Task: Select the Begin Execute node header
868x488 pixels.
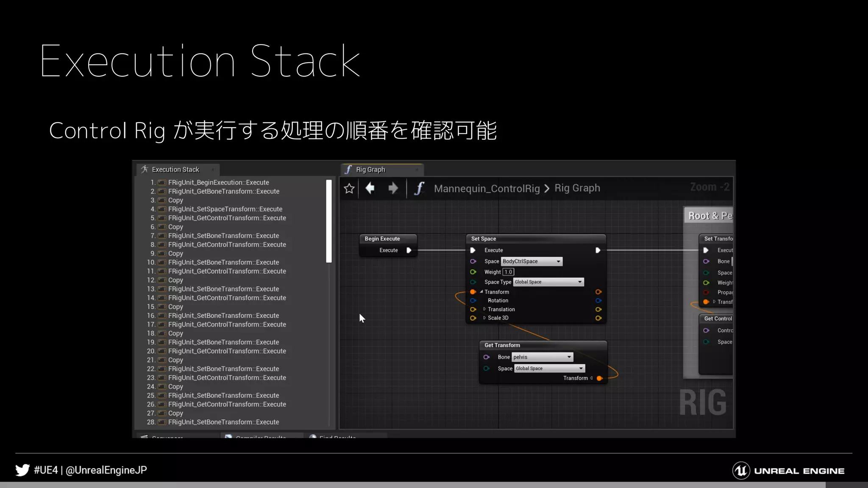Action: click(388, 239)
